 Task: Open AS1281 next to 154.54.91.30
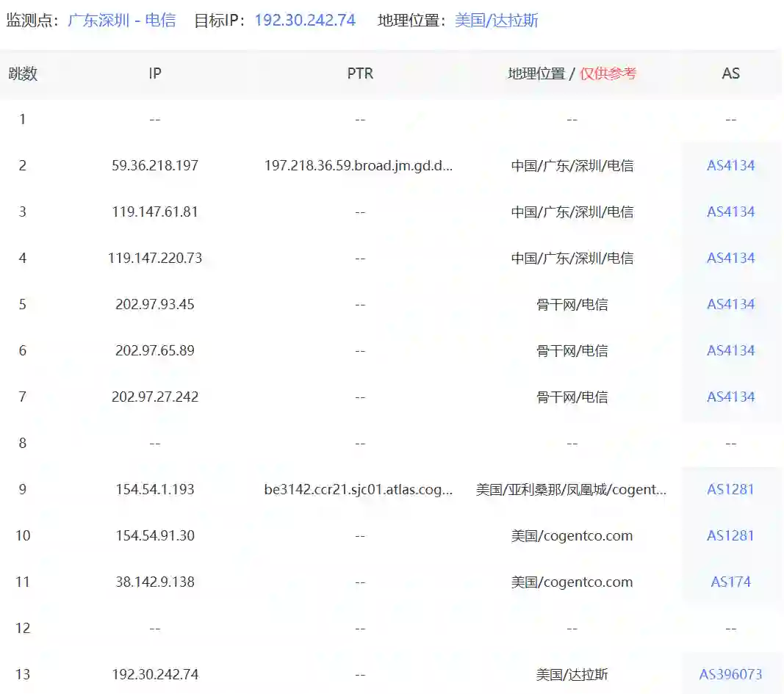click(731, 535)
